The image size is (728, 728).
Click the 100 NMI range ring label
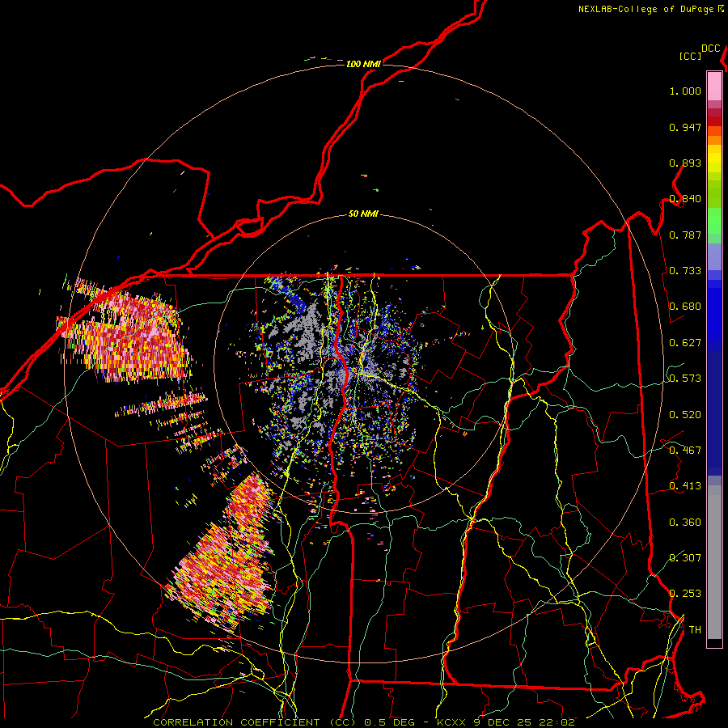(363, 64)
